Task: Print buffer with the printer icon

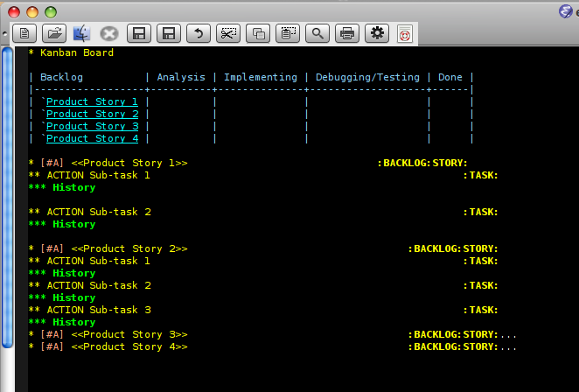Action: [347, 33]
